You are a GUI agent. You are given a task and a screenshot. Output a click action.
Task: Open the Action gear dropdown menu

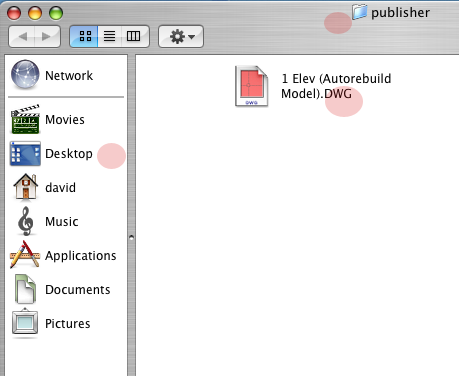point(181,36)
